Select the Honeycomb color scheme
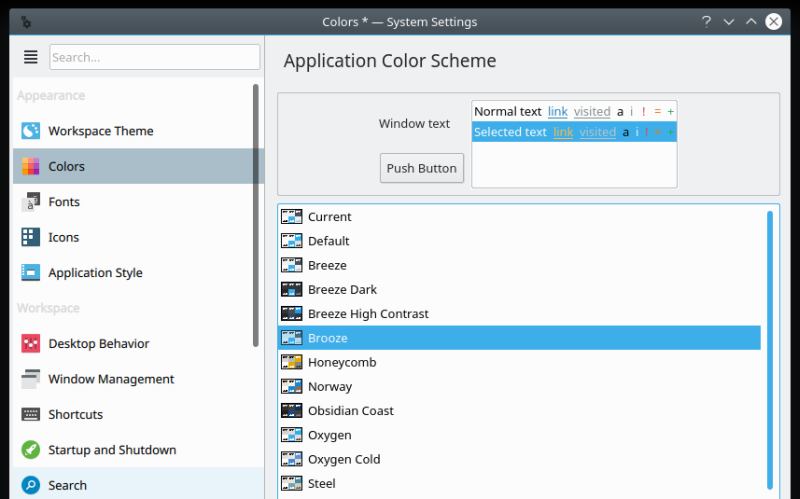800x499 pixels. [342, 362]
